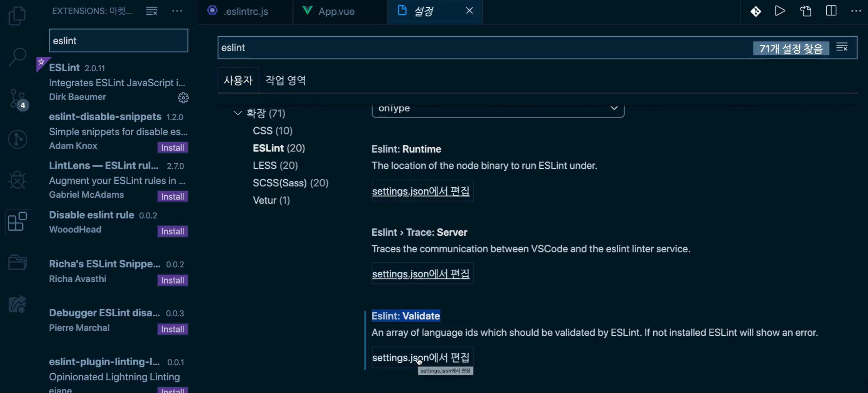Install eslint-disable-snippets extension
This screenshot has width=868, height=393.
point(173,148)
